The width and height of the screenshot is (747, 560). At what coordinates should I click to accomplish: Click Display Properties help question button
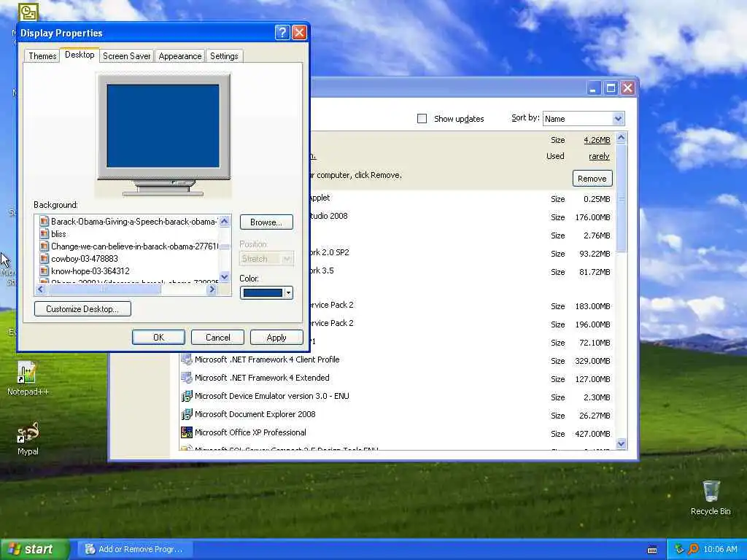coord(282,32)
